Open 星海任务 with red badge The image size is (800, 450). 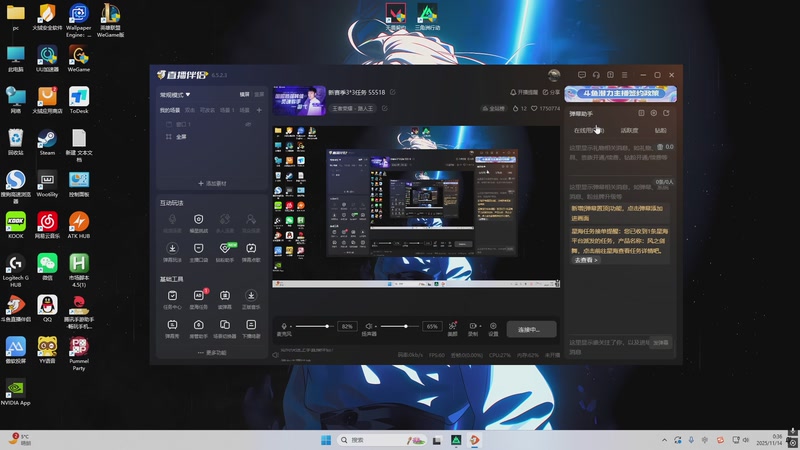(x=198, y=299)
